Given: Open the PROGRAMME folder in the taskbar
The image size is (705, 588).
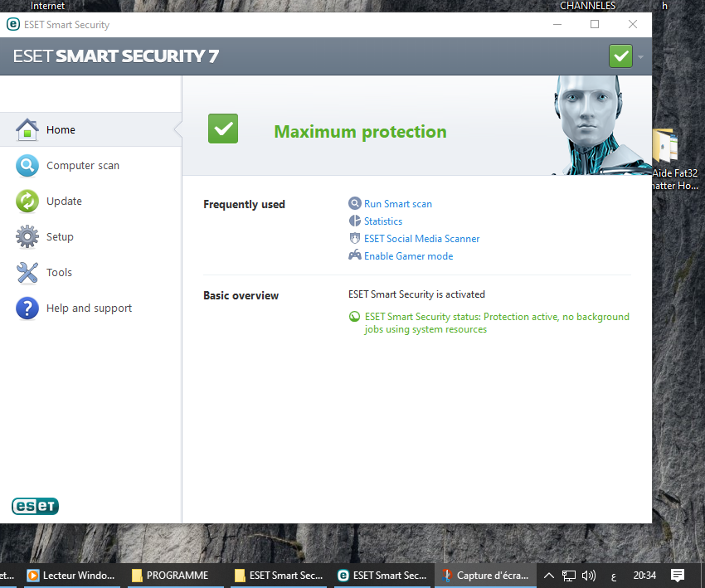Looking at the screenshot, I should click(175, 576).
